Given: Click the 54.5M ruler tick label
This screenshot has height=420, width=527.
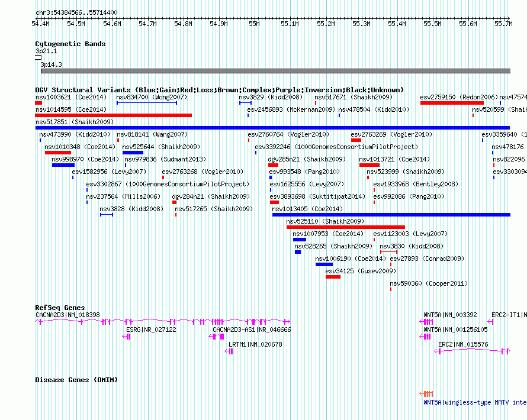Looking at the screenshot, I should (76, 24).
